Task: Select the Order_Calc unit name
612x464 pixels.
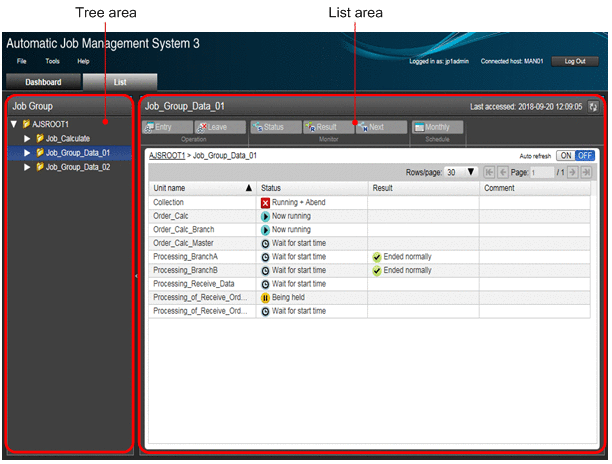Action: (x=171, y=216)
